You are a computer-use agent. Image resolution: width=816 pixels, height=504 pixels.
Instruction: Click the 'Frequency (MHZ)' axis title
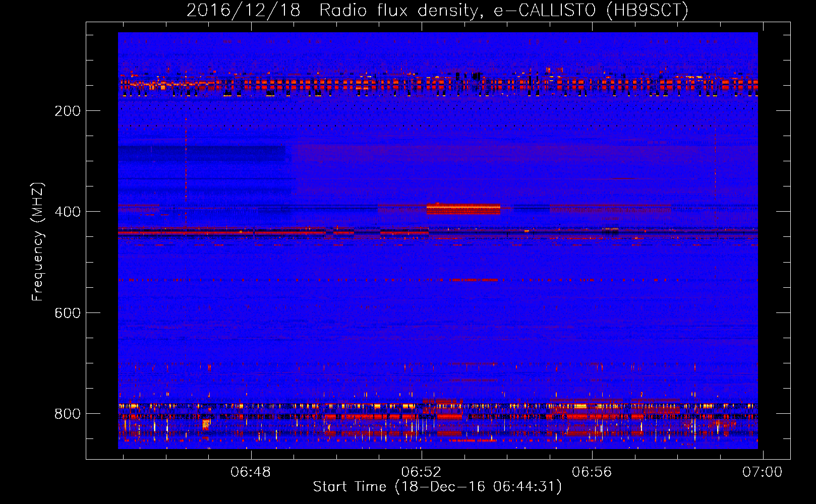(x=38, y=241)
